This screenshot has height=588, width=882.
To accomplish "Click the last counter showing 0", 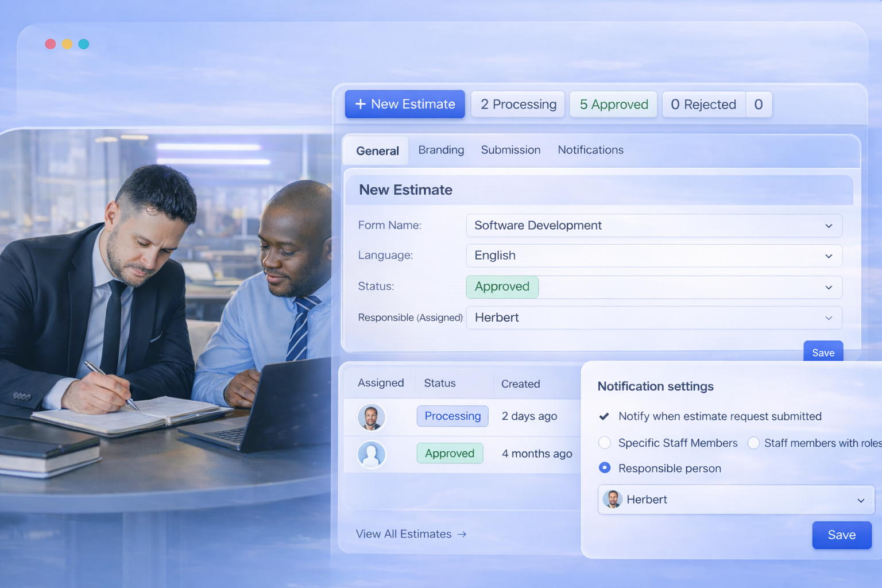I will (759, 105).
